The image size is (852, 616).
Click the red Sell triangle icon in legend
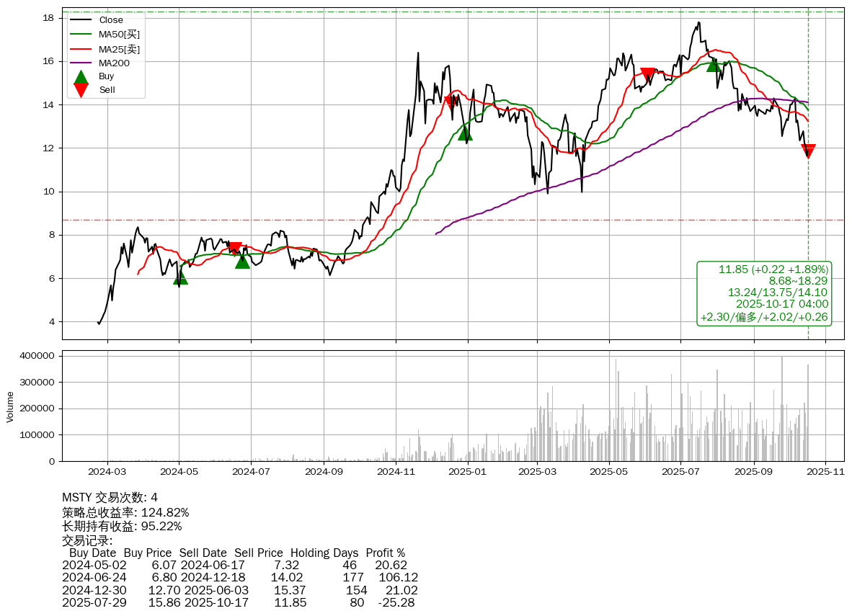pos(81,90)
